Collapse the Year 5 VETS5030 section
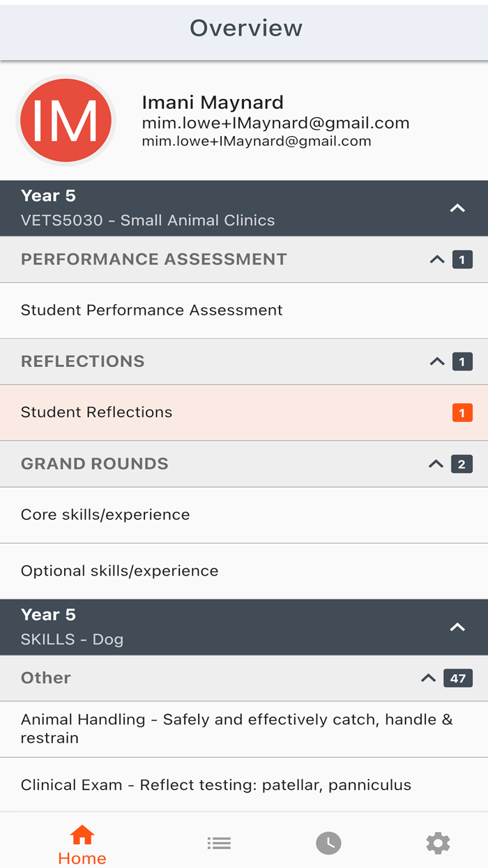This screenshot has height=868, width=488. [457, 208]
